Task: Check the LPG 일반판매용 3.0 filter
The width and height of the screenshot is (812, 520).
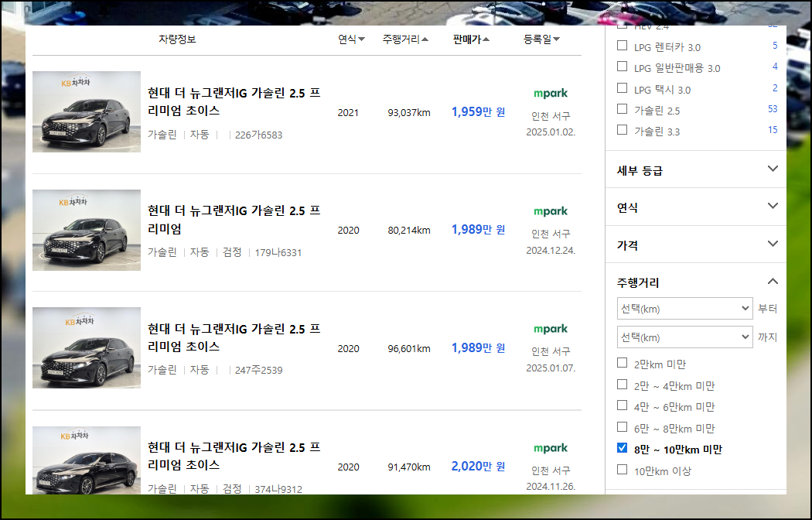Action: (623, 67)
